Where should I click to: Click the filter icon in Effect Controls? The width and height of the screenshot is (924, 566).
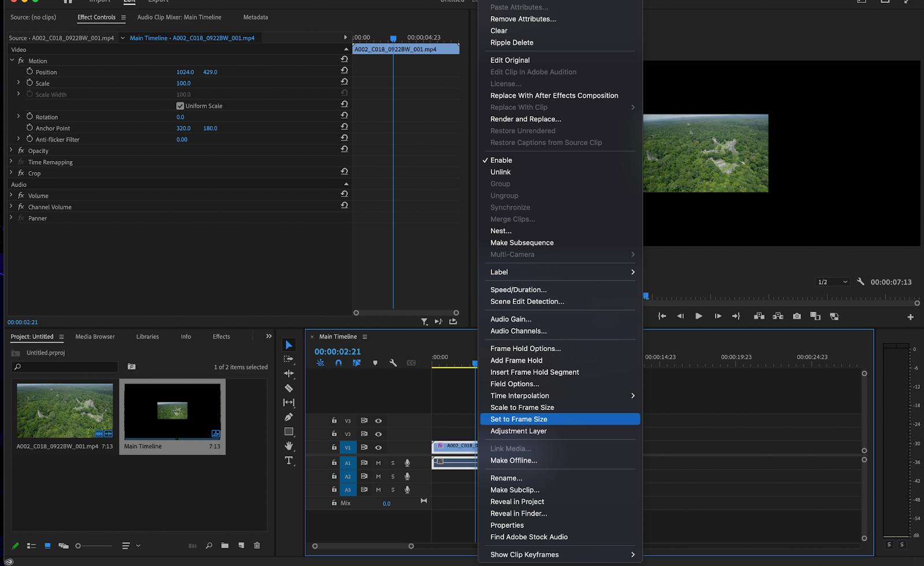pyautogui.click(x=424, y=322)
